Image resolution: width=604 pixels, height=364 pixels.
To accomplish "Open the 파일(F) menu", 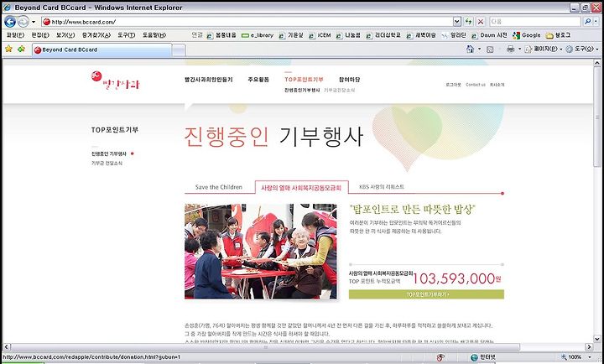I will pos(15,35).
